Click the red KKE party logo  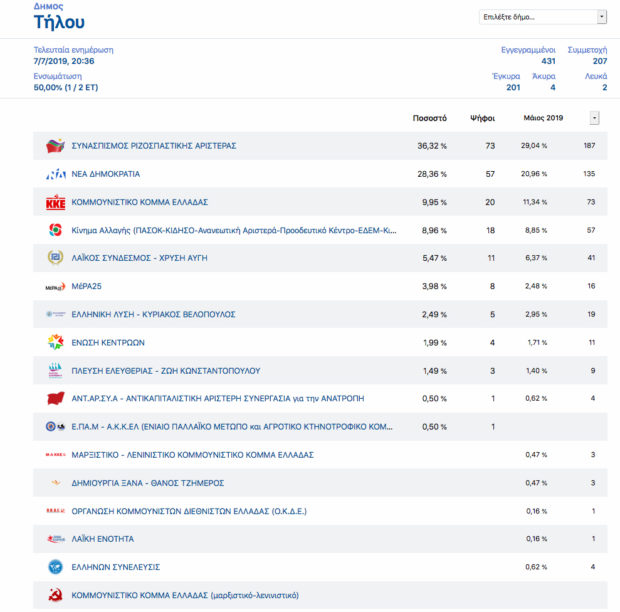point(55,202)
